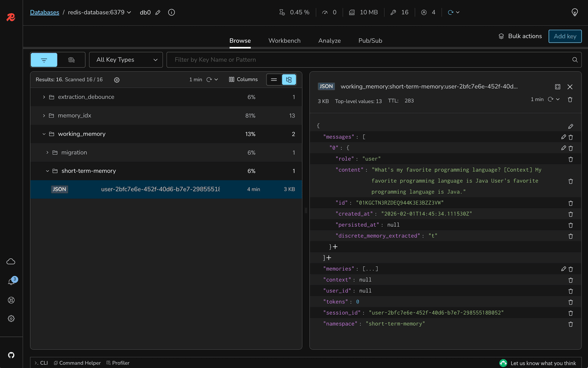Toggle tree view for the key list
This screenshot has height=368, width=588.
click(288, 79)
